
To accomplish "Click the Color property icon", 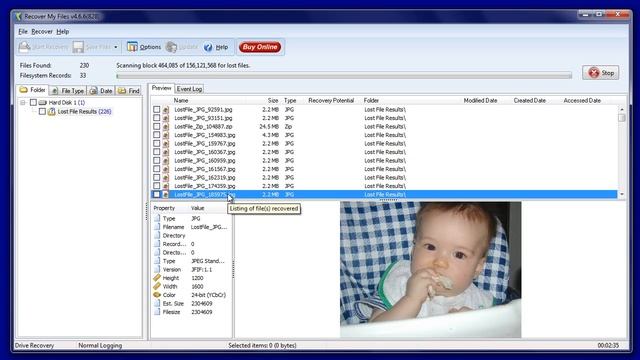I will pyautogui.click(x=157, y=295).
